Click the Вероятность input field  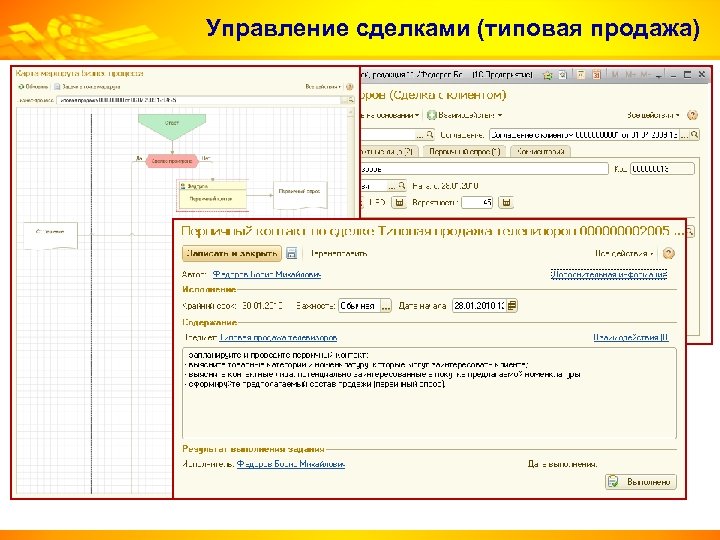tap(477, 202)
